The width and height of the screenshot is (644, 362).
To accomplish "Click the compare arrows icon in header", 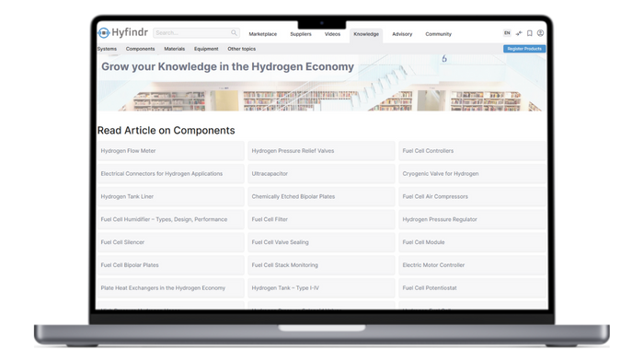I will click(x=519, y=33).
